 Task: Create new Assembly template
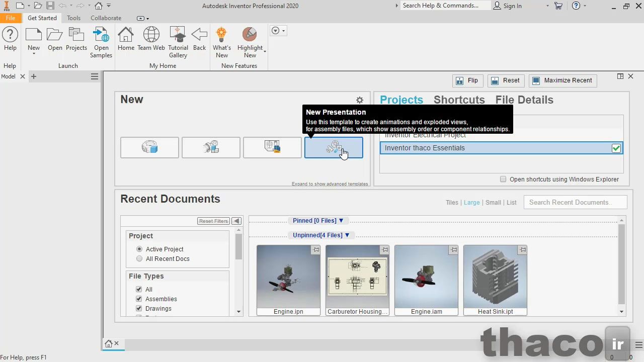(211, 148)
